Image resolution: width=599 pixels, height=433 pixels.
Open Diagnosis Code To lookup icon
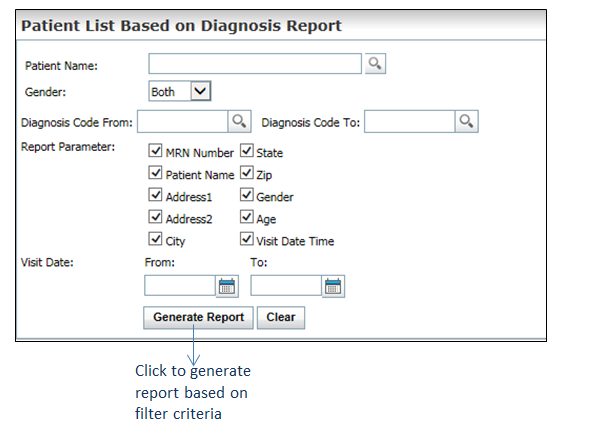click(466, 122)
